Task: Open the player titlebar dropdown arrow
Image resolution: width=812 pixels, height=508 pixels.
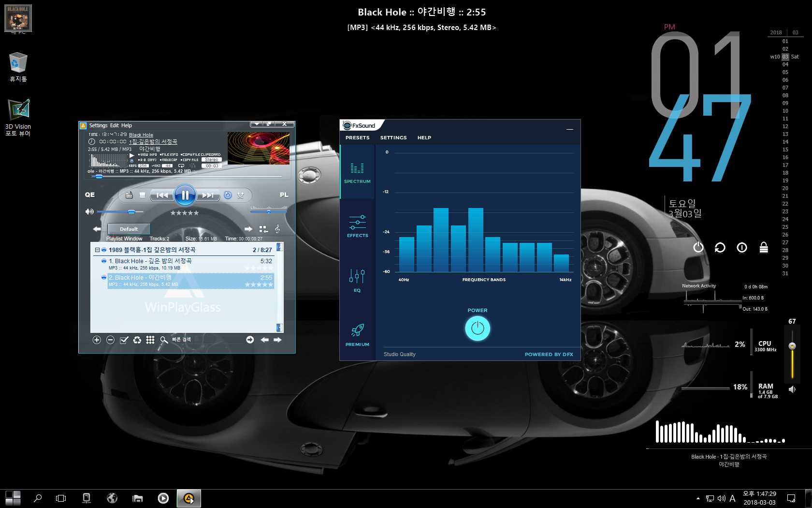Action: [257, 124]
